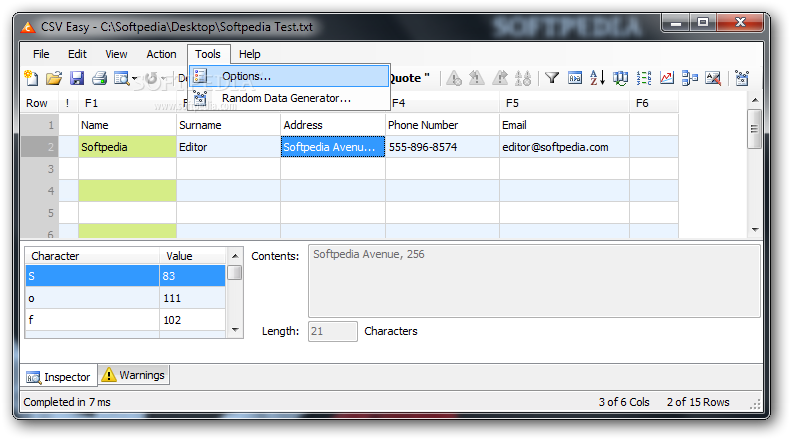Select the Name cell
This screenshot has height=440, width=791.
click(127, 125)
